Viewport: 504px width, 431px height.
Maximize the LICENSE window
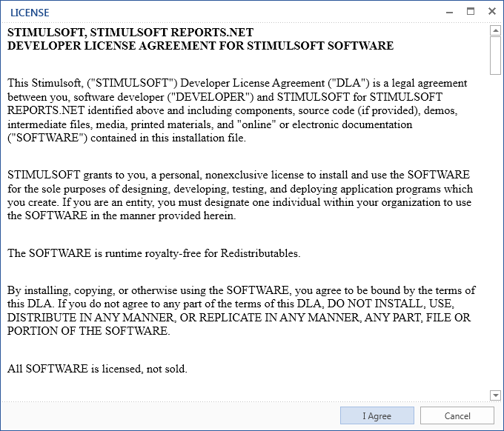(x=470, y=12)
